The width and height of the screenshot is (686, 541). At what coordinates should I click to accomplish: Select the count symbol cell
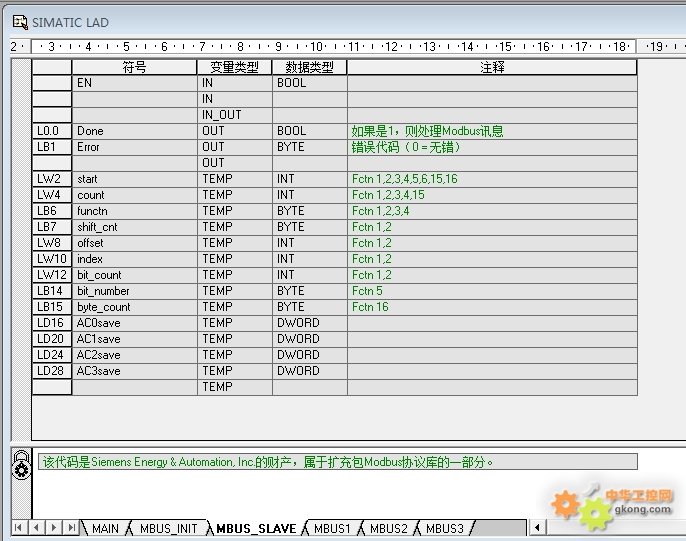(x=134, y=195)
